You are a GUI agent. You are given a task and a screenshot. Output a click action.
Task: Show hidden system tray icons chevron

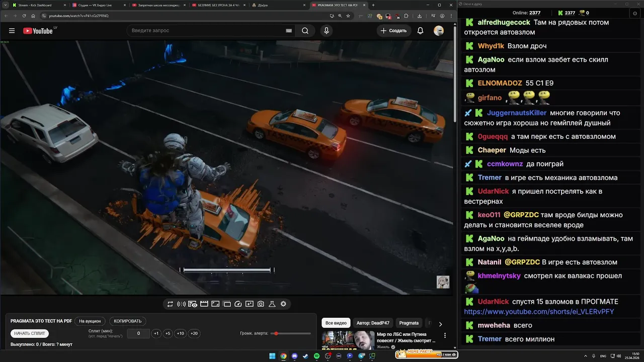(x=586, y=356)
